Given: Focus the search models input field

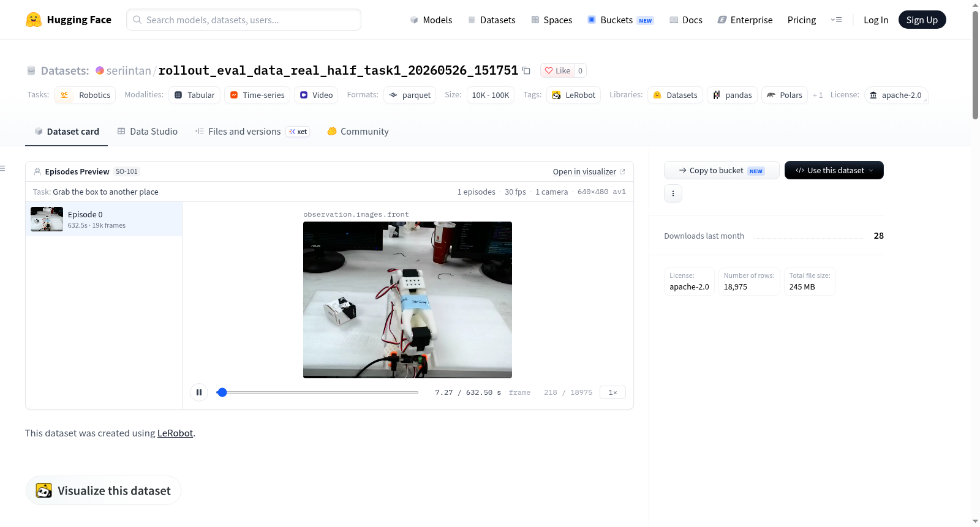Looking at the screenshot, I should coord(244,20).
